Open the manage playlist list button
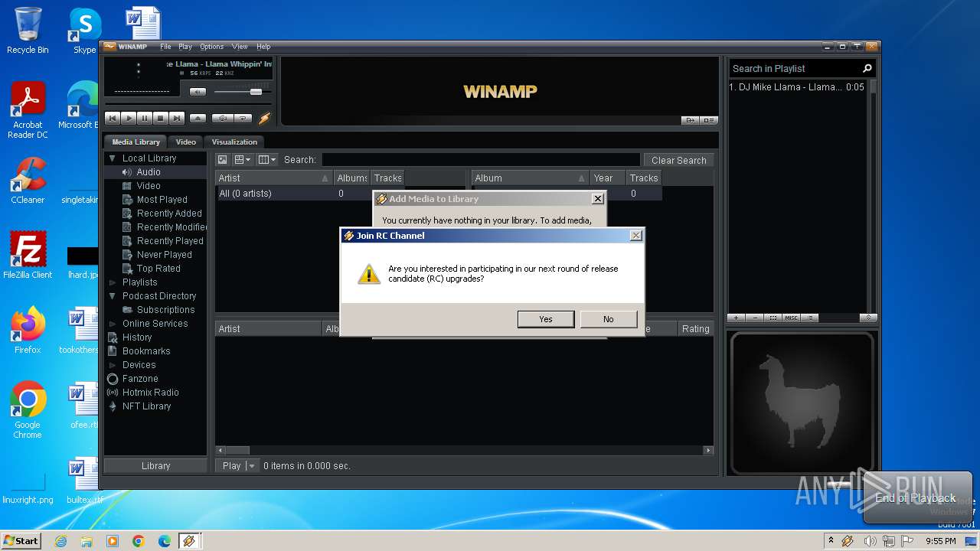 pyautogui.click(x=810, y=318)
